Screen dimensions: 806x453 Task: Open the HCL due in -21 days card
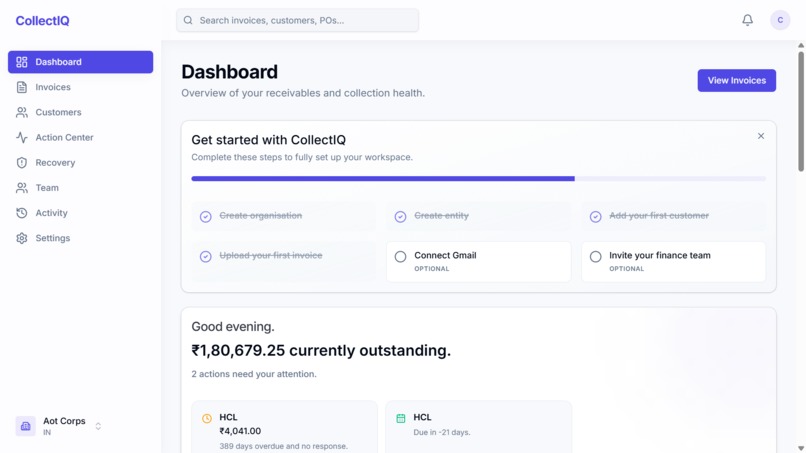click(479, 427)
